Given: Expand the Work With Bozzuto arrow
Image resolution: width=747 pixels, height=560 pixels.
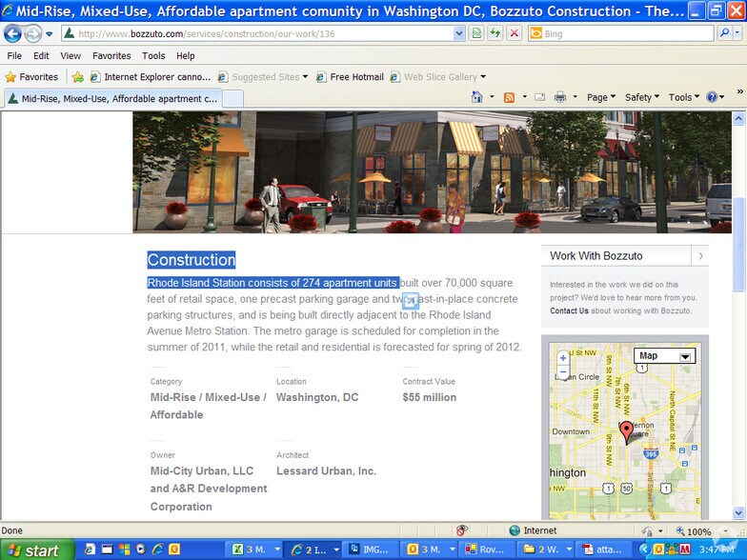Looking at the screenshot, I should point(700,256).
